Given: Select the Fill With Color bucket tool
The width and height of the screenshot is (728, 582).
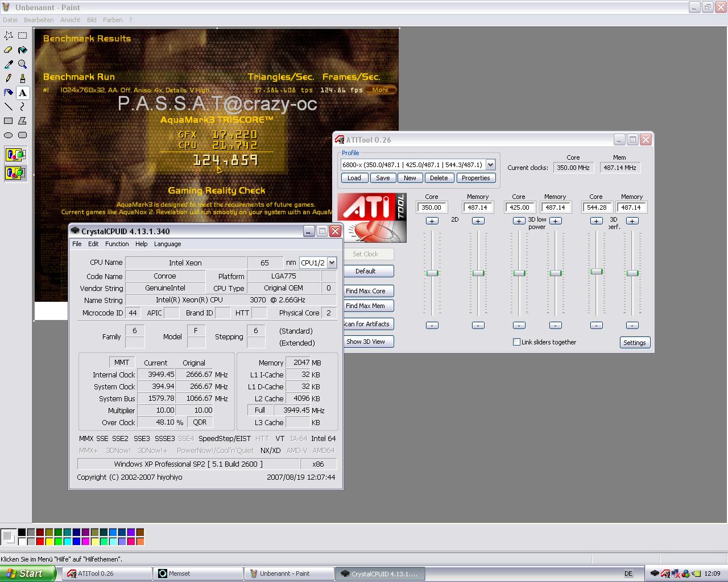Looking at the screenshot, I should click(23, 50).
